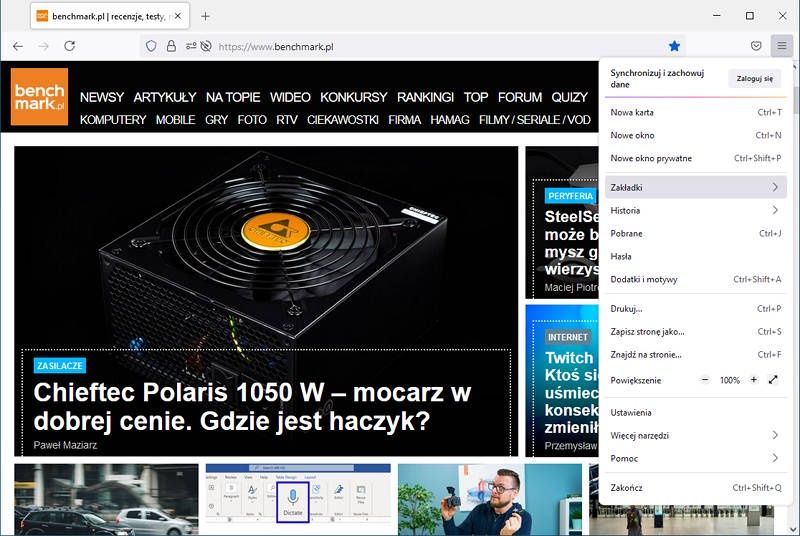Click the INTERNET category tag
This screenshot has height=536, width=800.
(x=567, y=337)
